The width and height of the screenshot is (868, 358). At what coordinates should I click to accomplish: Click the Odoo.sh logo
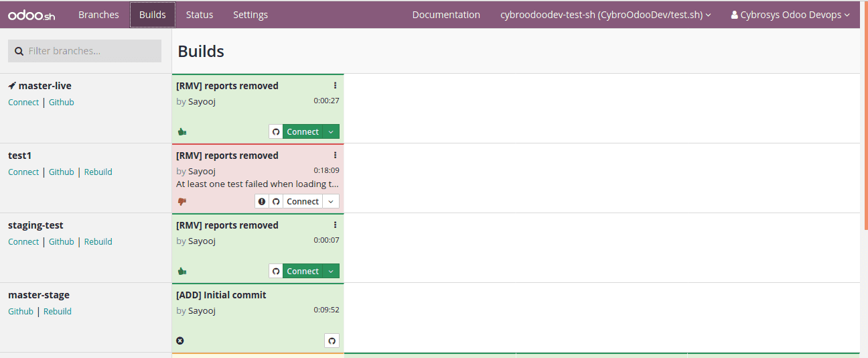(x=31, y=15)
